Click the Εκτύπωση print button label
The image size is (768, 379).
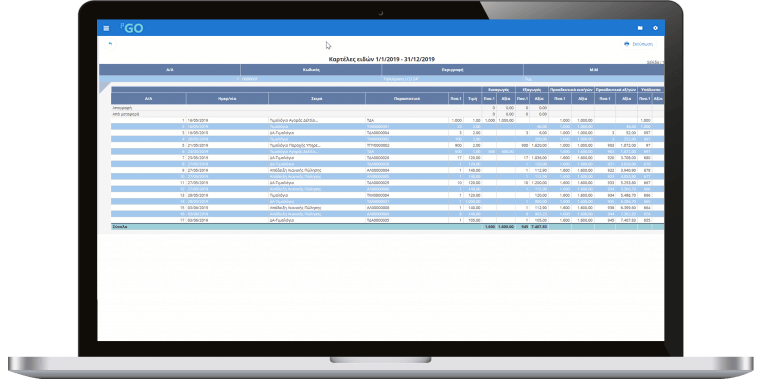point(643,44)
